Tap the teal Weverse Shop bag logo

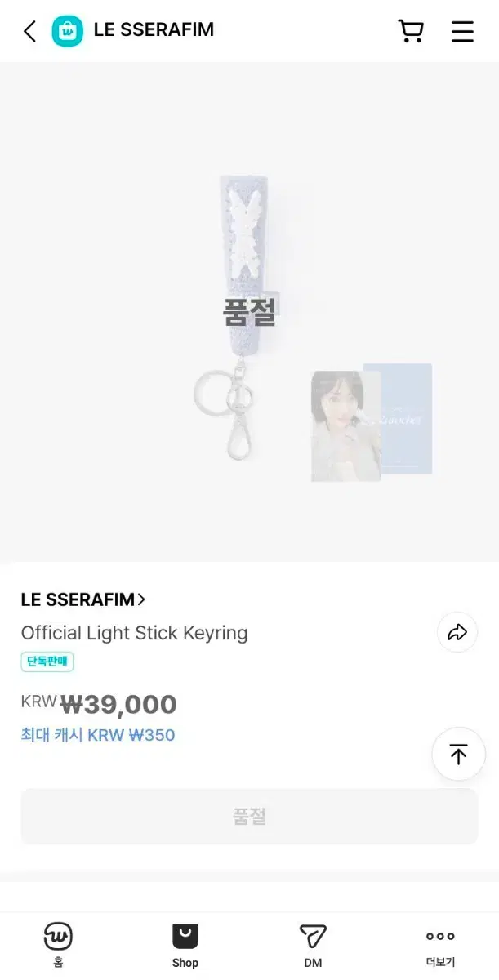pyautogui.click(x=68, y=31)
